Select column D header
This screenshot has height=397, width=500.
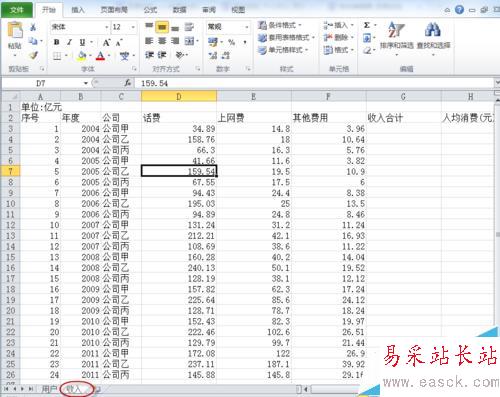pos(179,96)
